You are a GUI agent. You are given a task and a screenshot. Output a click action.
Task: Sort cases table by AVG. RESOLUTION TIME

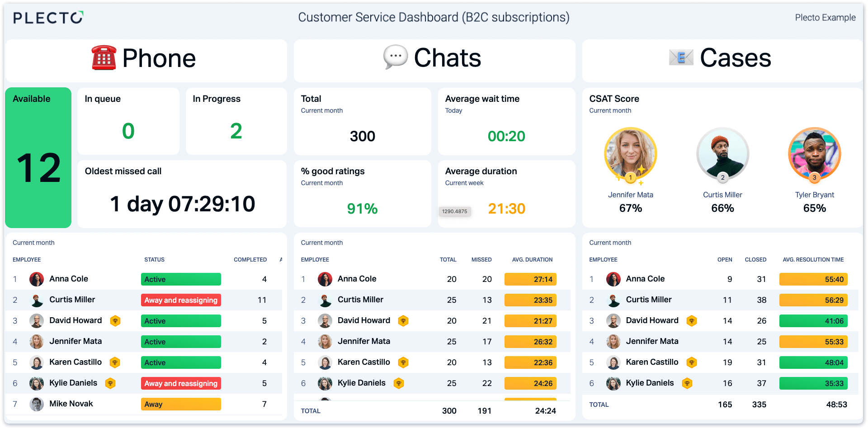click(x=813, y=260)
